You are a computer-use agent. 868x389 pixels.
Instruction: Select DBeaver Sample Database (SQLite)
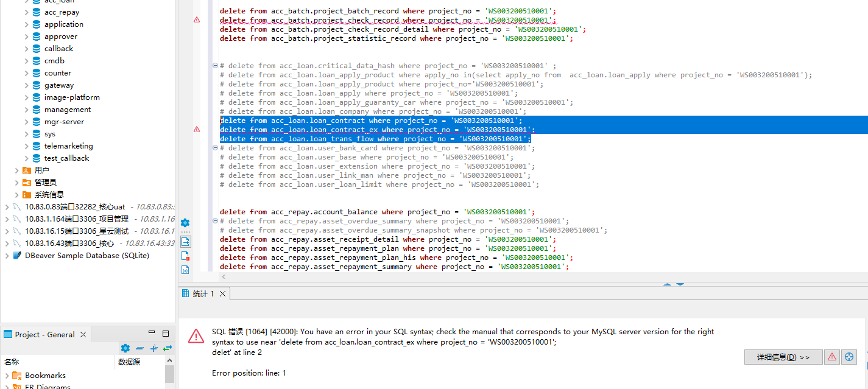87,256
